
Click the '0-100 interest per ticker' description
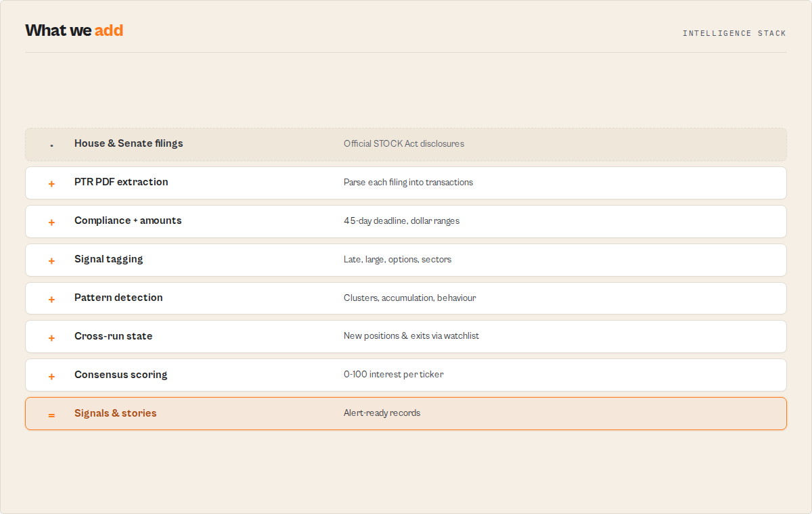tap(394, 374)
